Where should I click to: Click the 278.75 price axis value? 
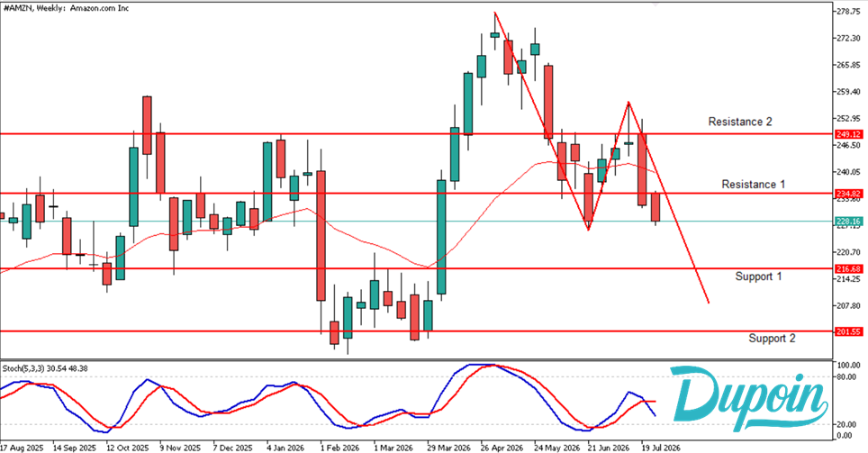tap(848, 11)
